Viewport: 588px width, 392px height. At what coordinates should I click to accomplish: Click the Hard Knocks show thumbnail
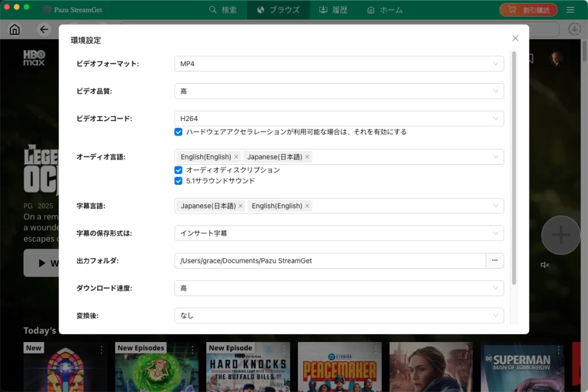point(248,367)
